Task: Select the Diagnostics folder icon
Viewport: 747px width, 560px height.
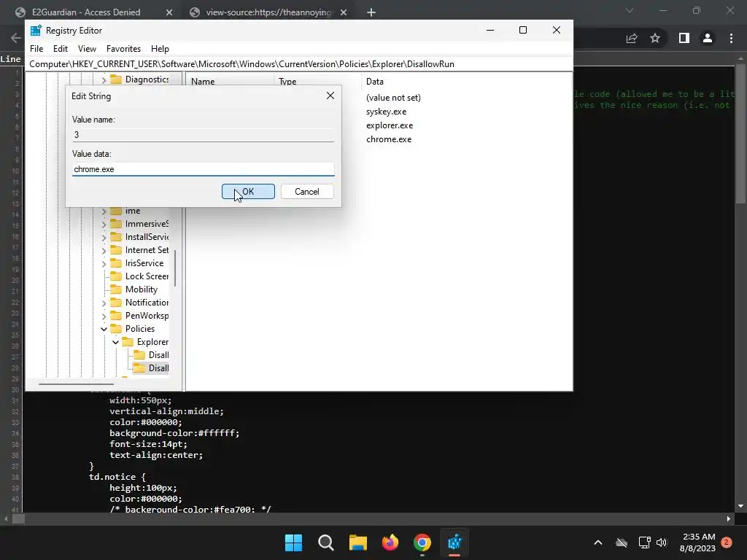Action: [x=116, y=79]
